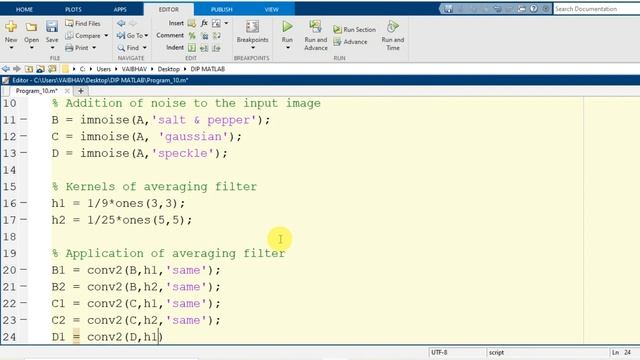Screen dimensions: 640x360
Task: Close the Program_10.m tab
Action: coord(67,91)
